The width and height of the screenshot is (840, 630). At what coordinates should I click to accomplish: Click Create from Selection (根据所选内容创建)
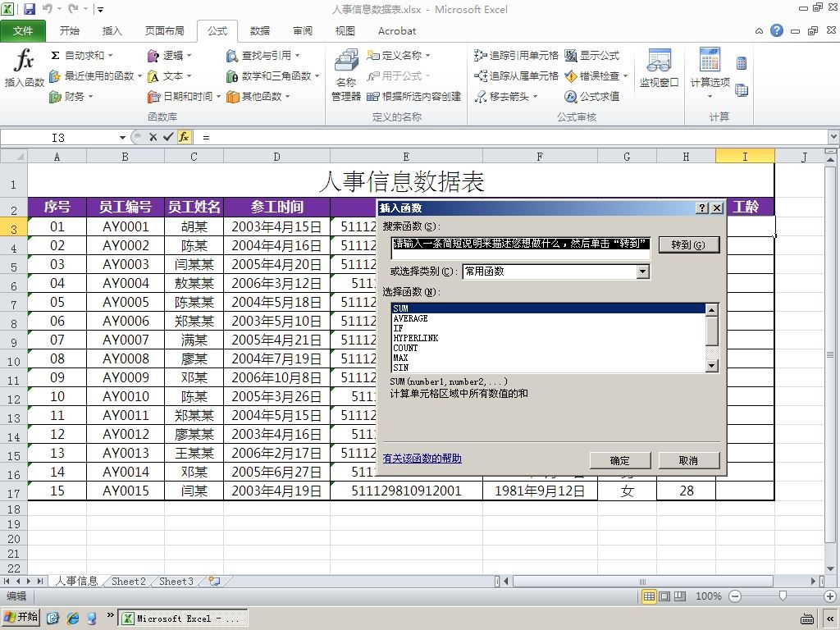[413, 97]
